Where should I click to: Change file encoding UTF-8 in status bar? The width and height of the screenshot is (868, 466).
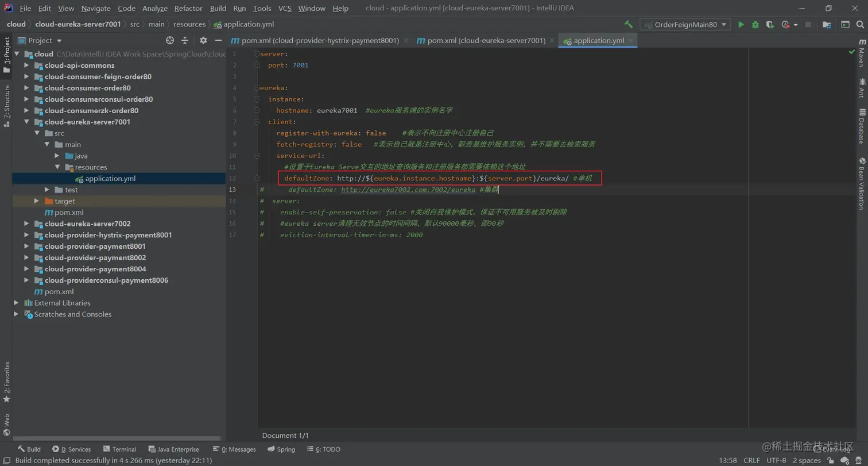coord(776,460)
